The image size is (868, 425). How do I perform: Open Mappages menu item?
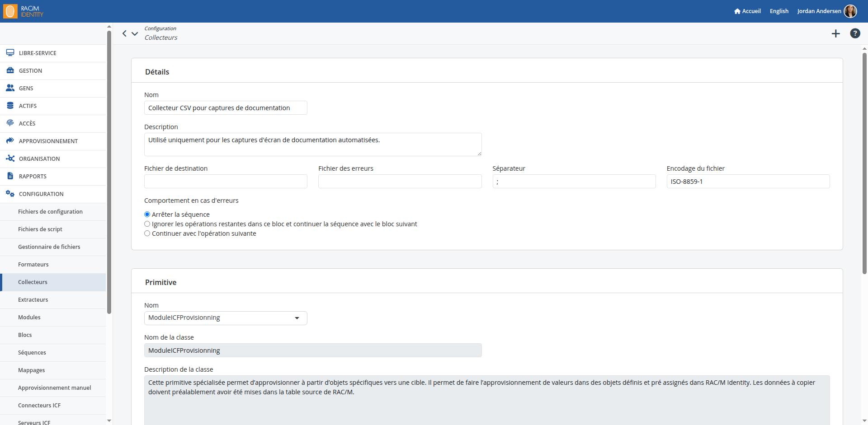[x=53, y=370]
